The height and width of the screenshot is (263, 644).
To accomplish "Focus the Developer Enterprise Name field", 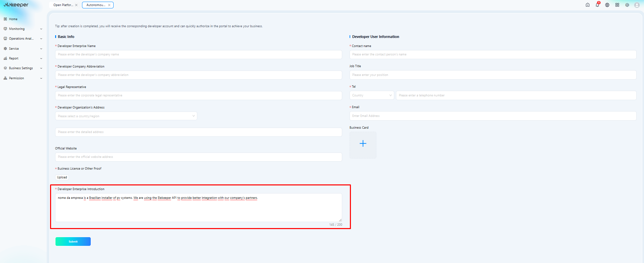I will pyautogui.click(x=199, y=54).
